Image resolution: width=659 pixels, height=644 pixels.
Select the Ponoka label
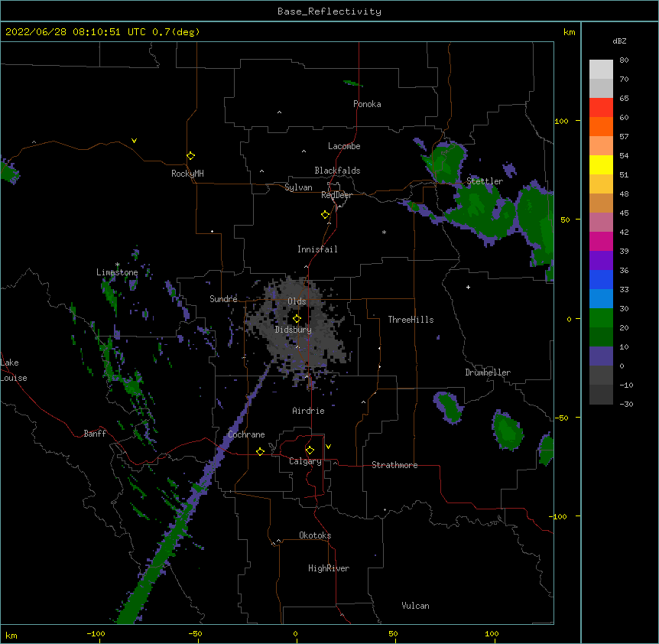click(x=367, y=104)
